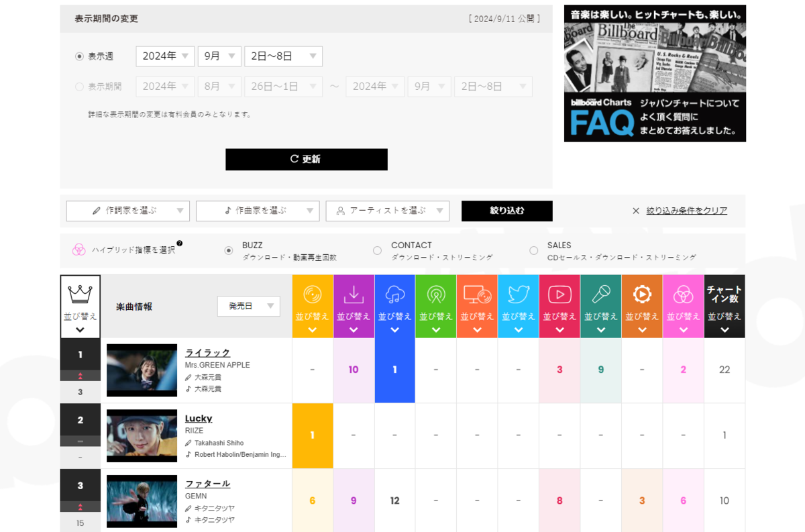Open the 26日〜1日 start week dropdown
This screenshot has height=532, width=805.
point(283,87)
